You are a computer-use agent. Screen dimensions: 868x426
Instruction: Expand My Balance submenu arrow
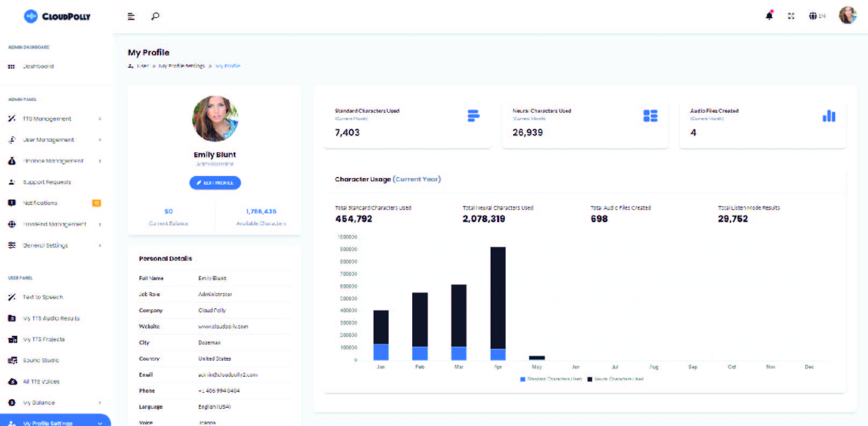pyautogui.click(x=100, y=402)
